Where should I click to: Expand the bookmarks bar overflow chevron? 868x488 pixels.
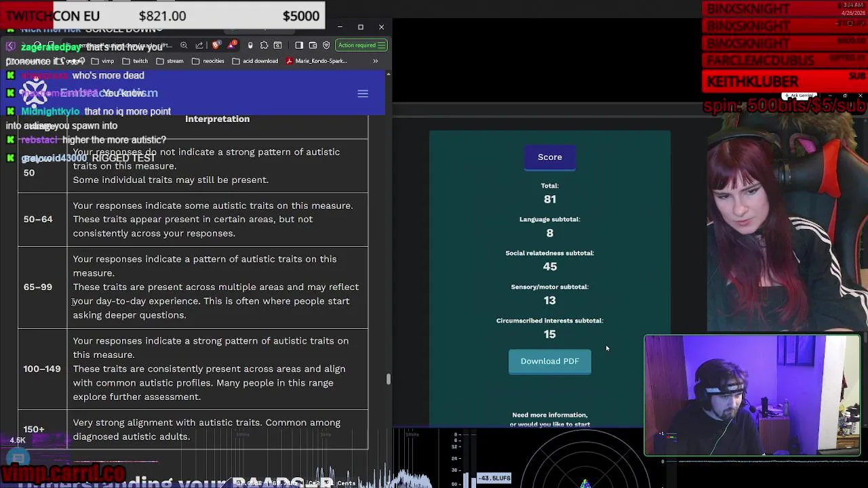375,61
